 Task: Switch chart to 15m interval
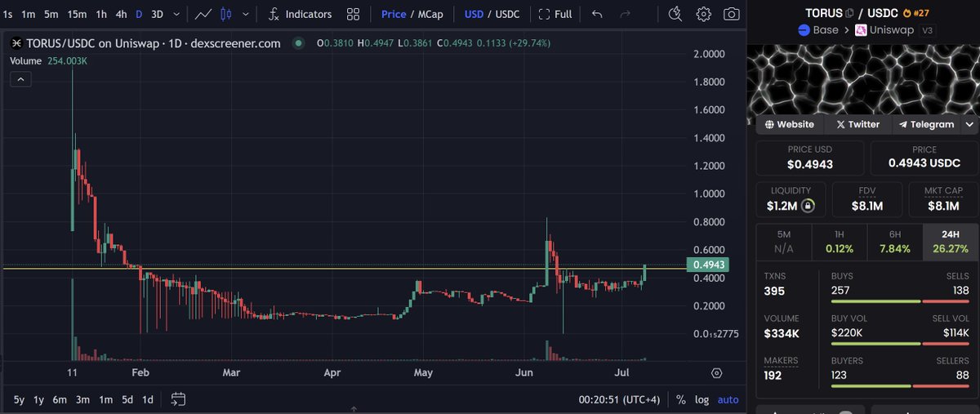(x=77, y=14)
